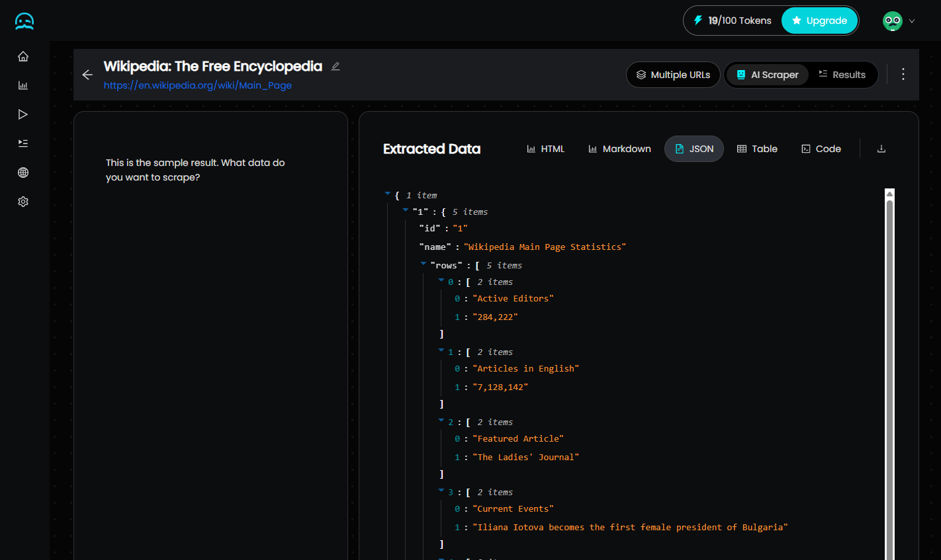Click the JSON viewer vertical scrollbar

click(889, 370)
